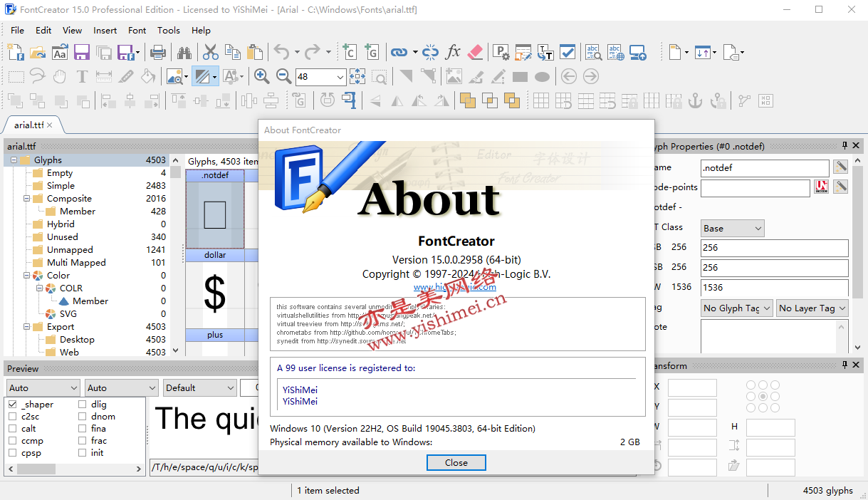Click the Test Font in browser icon
The width and height of the screenshot is (868, 500).
615,52
